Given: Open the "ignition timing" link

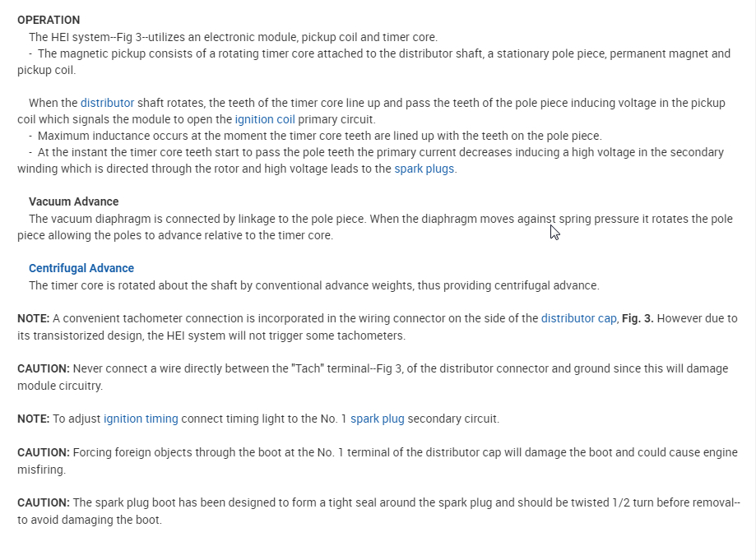Looking at the screenshot, I should click(x=141, y=419).
